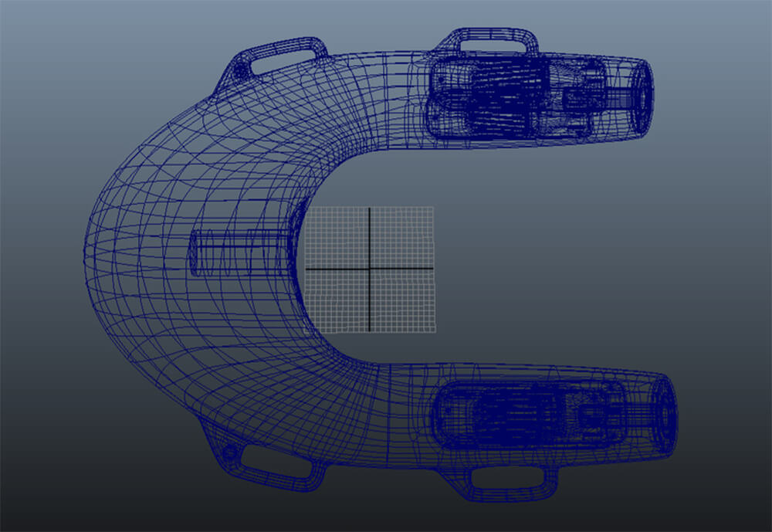Click the lower arm circular end cap

point(664,414)
